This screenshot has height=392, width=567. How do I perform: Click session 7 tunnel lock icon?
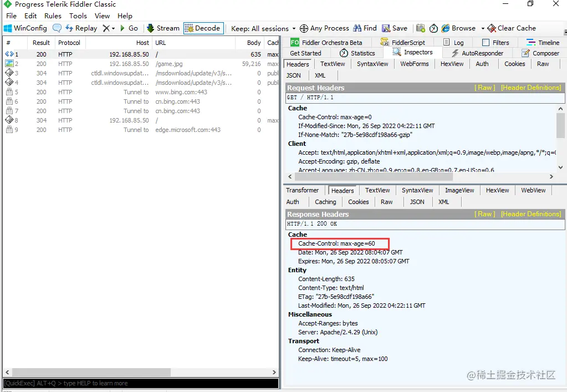click(x=9, y=111)
